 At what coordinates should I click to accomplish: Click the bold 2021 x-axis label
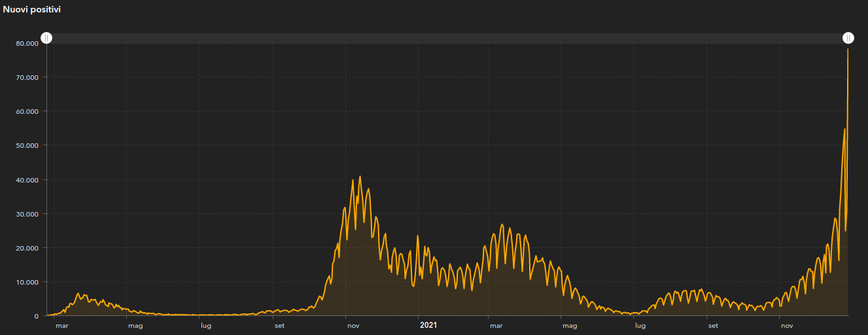(428, 325)
